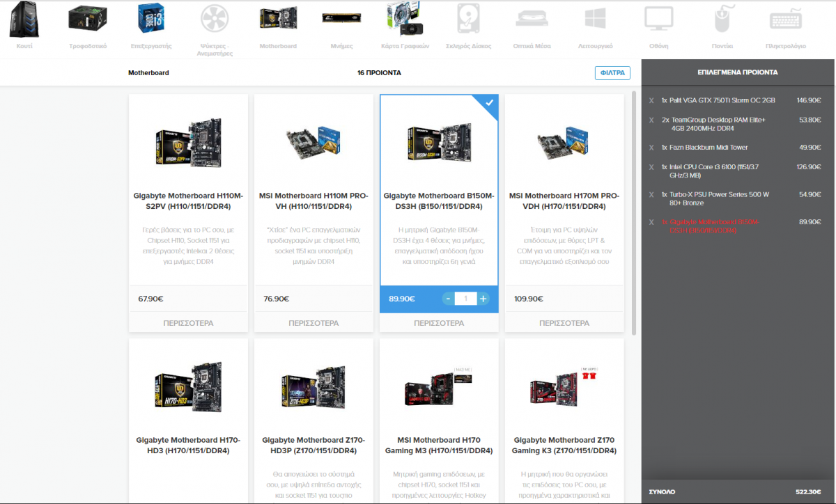The height and width of the screenshot is (504, 836).
Task: Open the Gigabyte Motherboard H110M-S2PV title
Action: (188, 201)
